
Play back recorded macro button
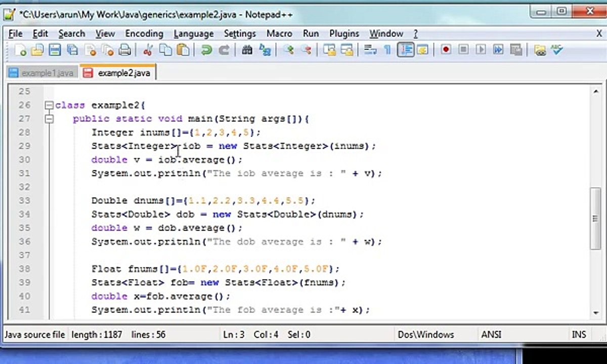pyautogui.click(x=481, y=50)
